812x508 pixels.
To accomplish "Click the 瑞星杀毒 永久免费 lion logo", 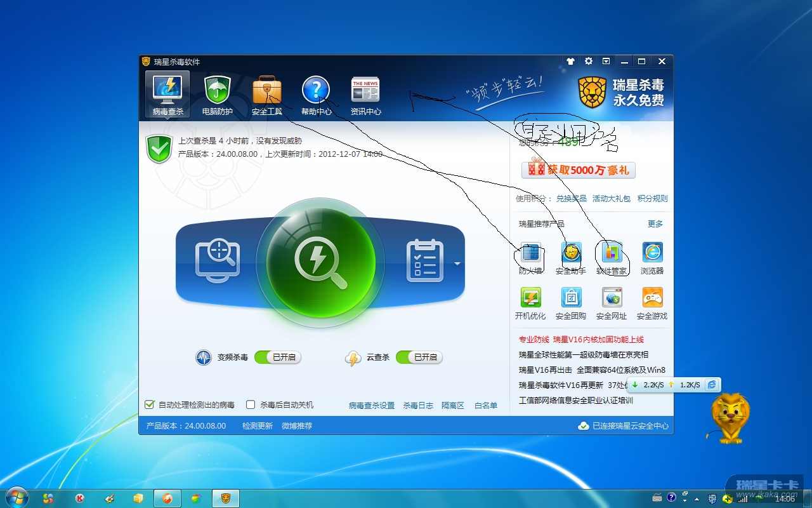I will (621, 92).
